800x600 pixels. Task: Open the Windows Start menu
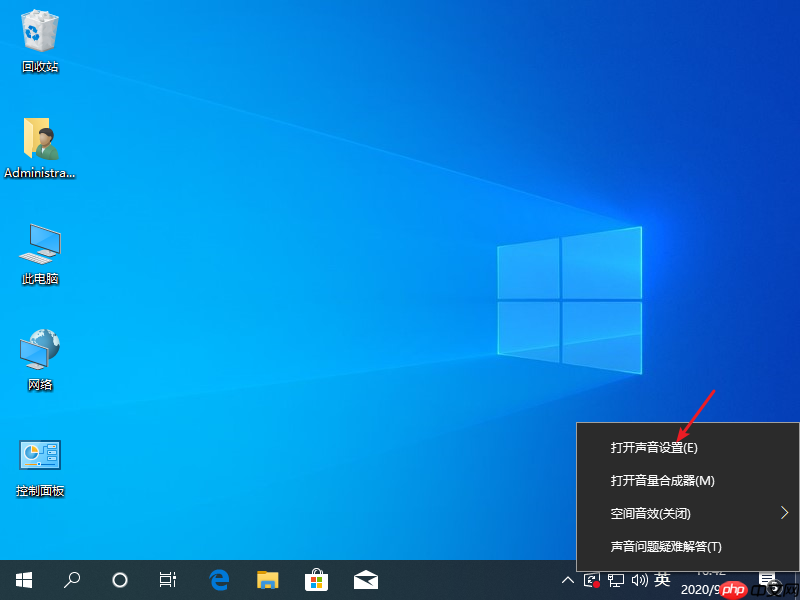[x=24, y=580]
